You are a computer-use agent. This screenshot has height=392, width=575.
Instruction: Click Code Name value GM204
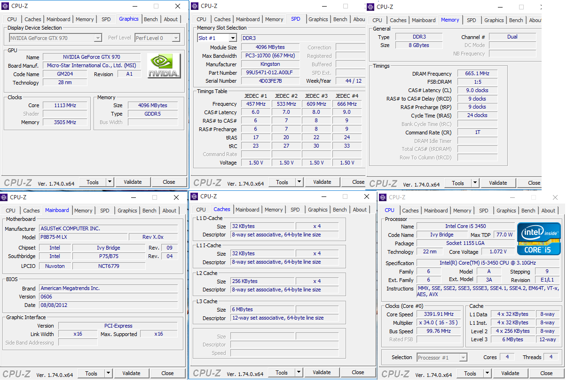(x=65, y=74)
